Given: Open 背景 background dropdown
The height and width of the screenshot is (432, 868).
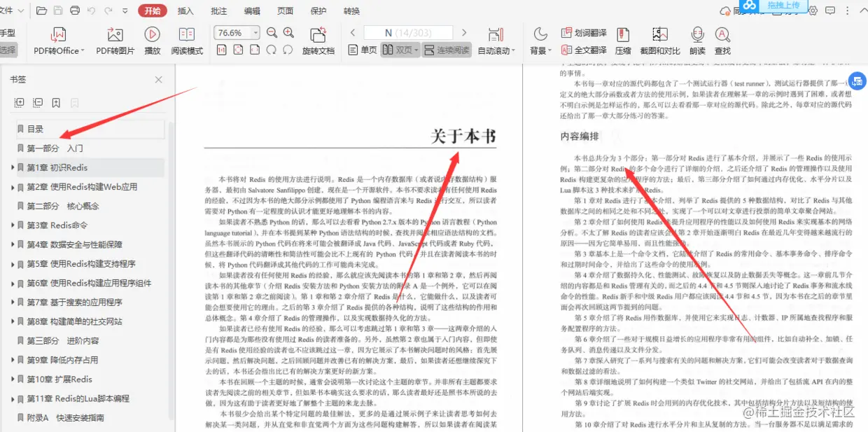Looking at the screenshot, I should (540, 41).
